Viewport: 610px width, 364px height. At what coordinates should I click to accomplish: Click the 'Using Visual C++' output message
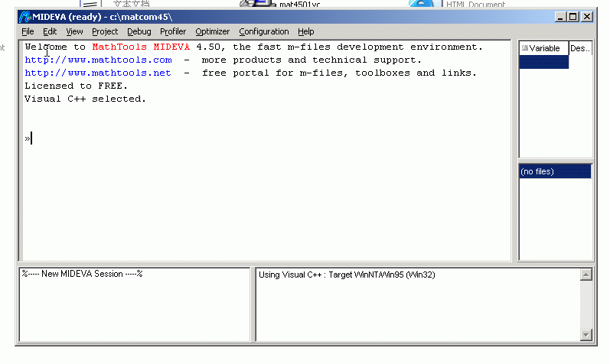pos(347,275)
